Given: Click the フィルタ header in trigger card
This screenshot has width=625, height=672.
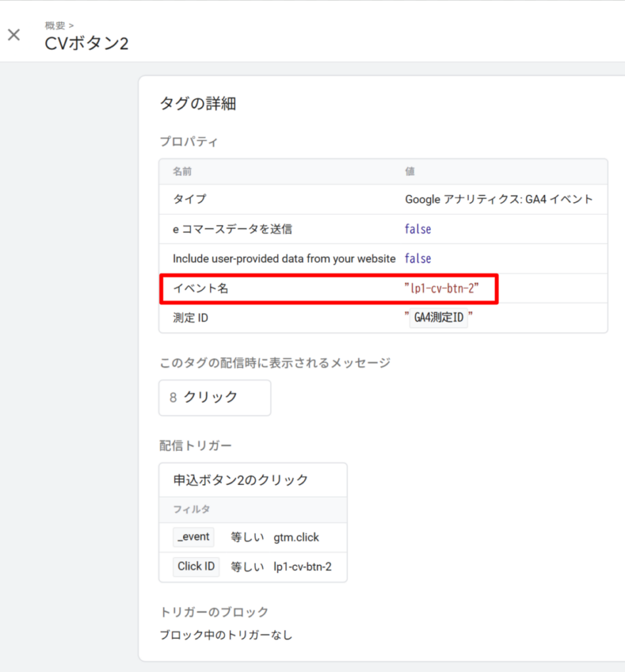Looking at the screenshot, I should pyautogui.click(x=191, y=509).
